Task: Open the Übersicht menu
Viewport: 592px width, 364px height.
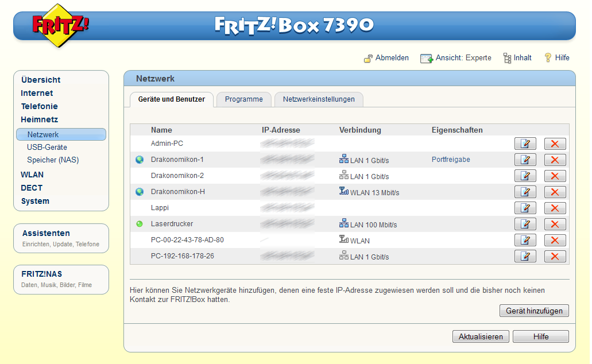Action: click(41, 80)
